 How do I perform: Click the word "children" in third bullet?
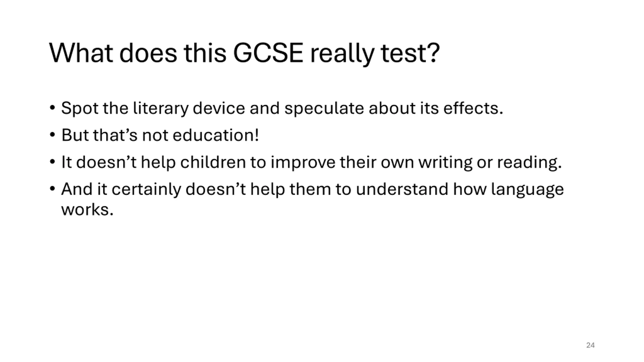213,162
